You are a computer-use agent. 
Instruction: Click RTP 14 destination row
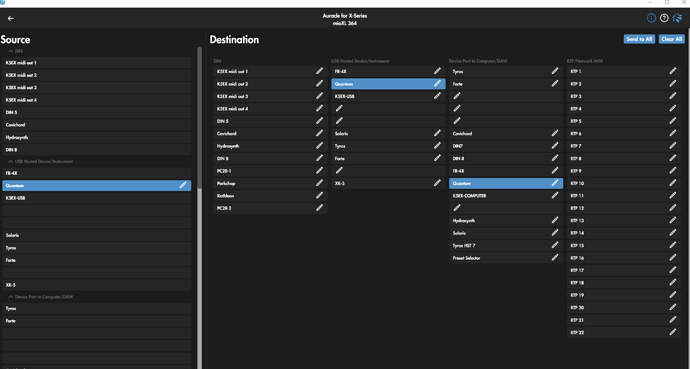624,233
